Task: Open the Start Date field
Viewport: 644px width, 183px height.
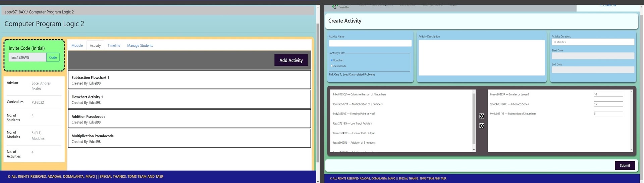Action: coord(593,56)
